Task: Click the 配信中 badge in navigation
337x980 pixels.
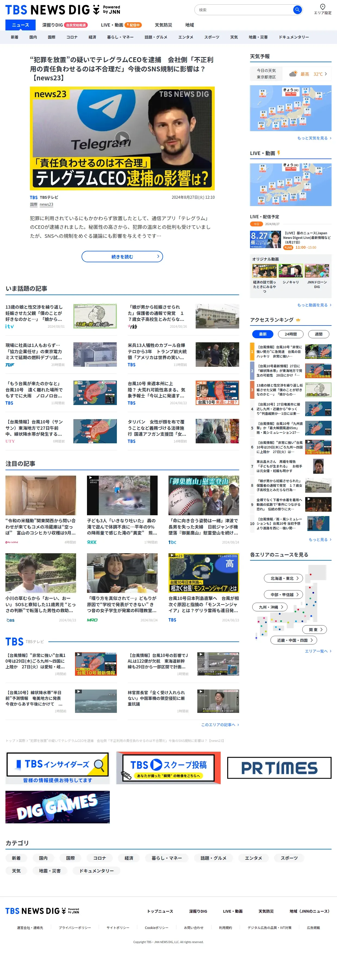Action: 133,25
